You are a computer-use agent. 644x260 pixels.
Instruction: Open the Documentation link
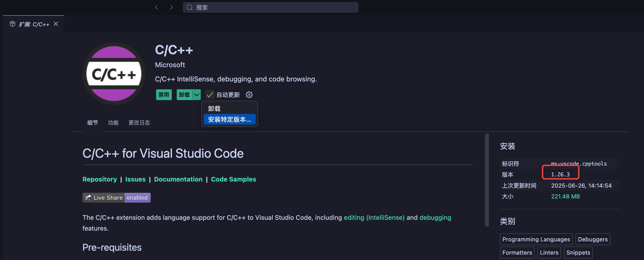click(178, 179)
